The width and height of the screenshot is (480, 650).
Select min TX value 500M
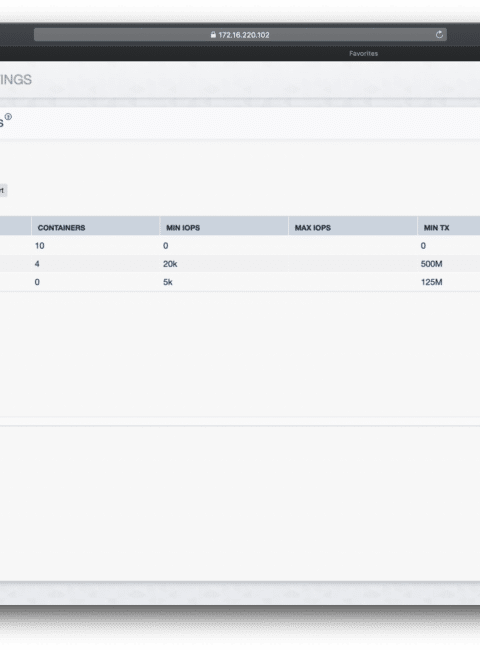[432, 264]
